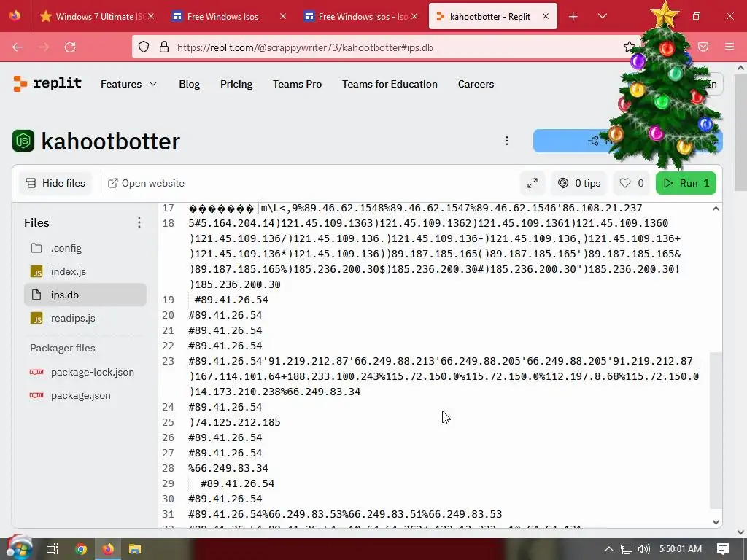Click the Packager files heading

click(63, 348)
